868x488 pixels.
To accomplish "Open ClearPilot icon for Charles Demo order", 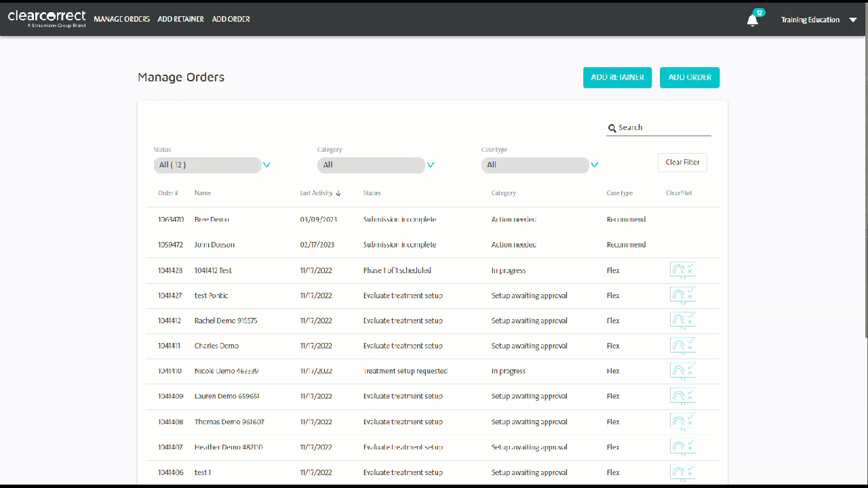I will [x=683, y=346].
